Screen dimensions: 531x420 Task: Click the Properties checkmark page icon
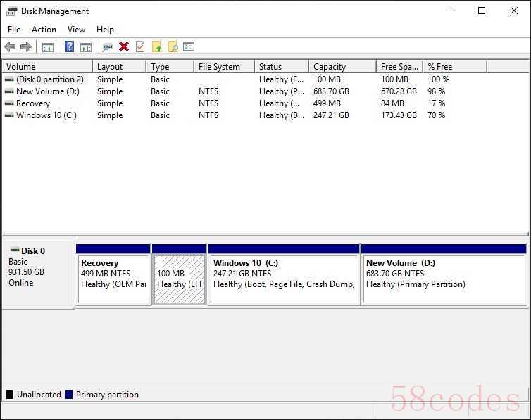(140, 46)
